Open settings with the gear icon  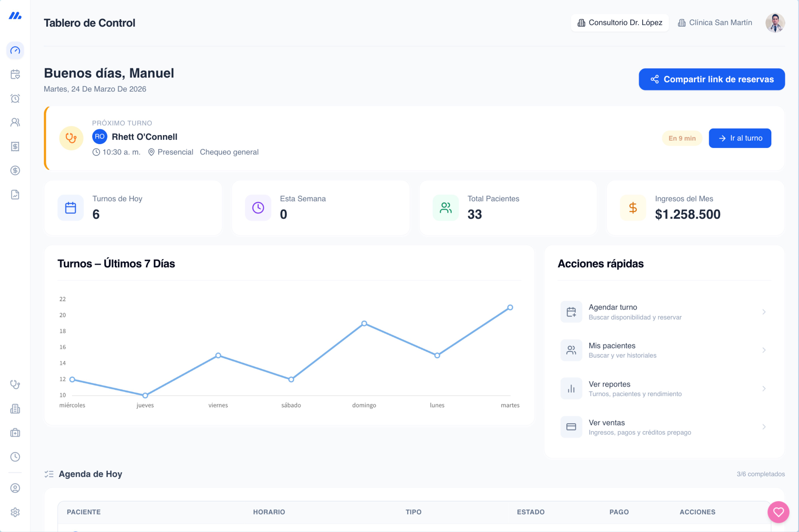15,512
